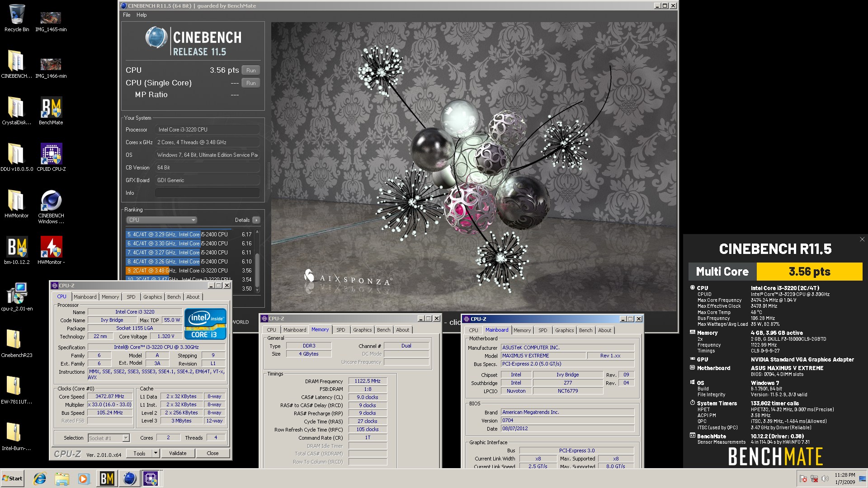Launch the CPUID CPU-Z desktop shortcut
868x488 pixels.
click(51, 157)
